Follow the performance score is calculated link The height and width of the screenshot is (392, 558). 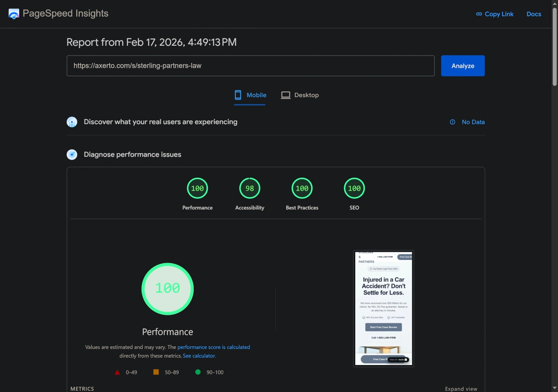214,347
